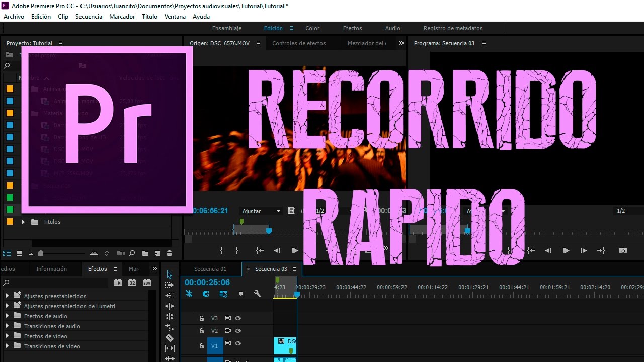Toggle Snap in the timeline
Viewport: 644px width, 362px height.
pos(206,294)
